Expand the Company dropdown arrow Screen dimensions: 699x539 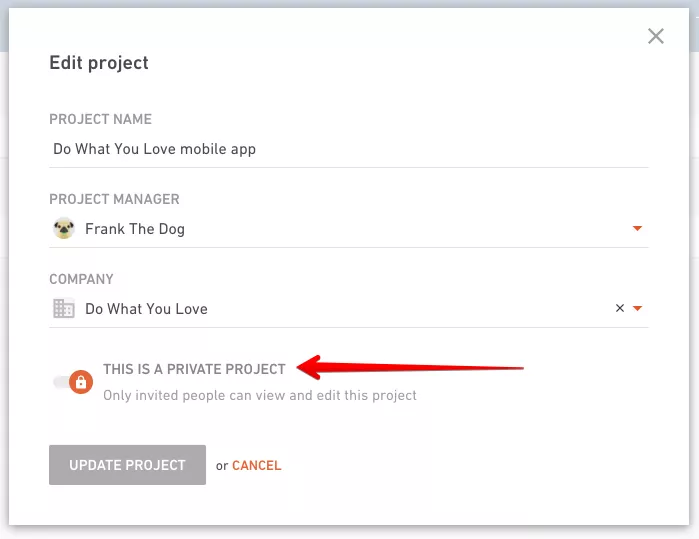coord(637,308)
